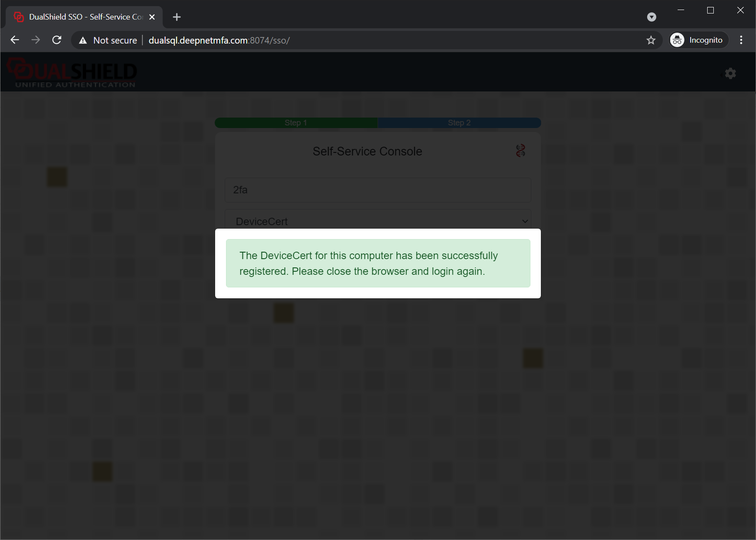Viewport: 756px width, 540px height.
Task: Open a new browser tab
Action: (x=176, y=17)
